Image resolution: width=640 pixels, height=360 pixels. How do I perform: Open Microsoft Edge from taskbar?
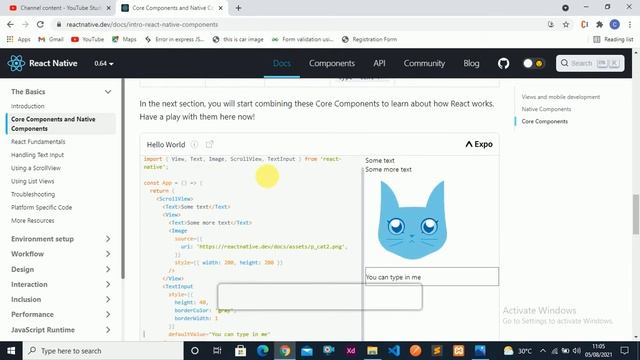[x=262, y=351]
